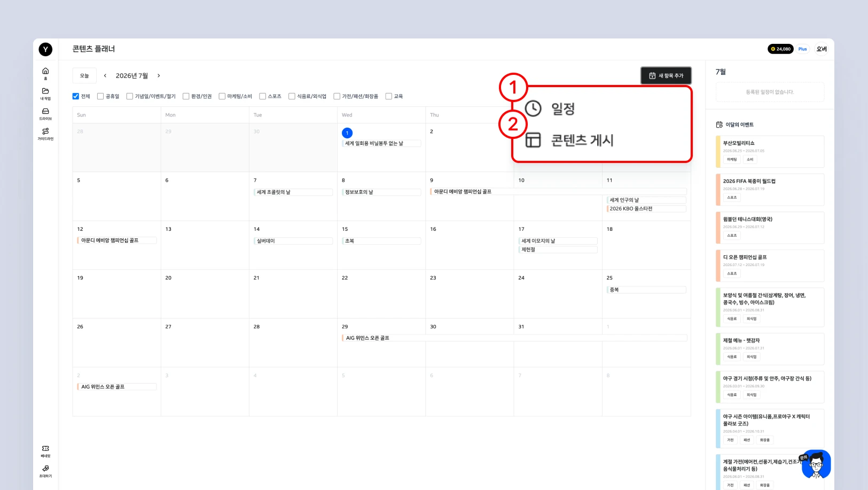The image size is (868, 490).
Task: Click the Plus plan badge
Action: pos(802,49)
